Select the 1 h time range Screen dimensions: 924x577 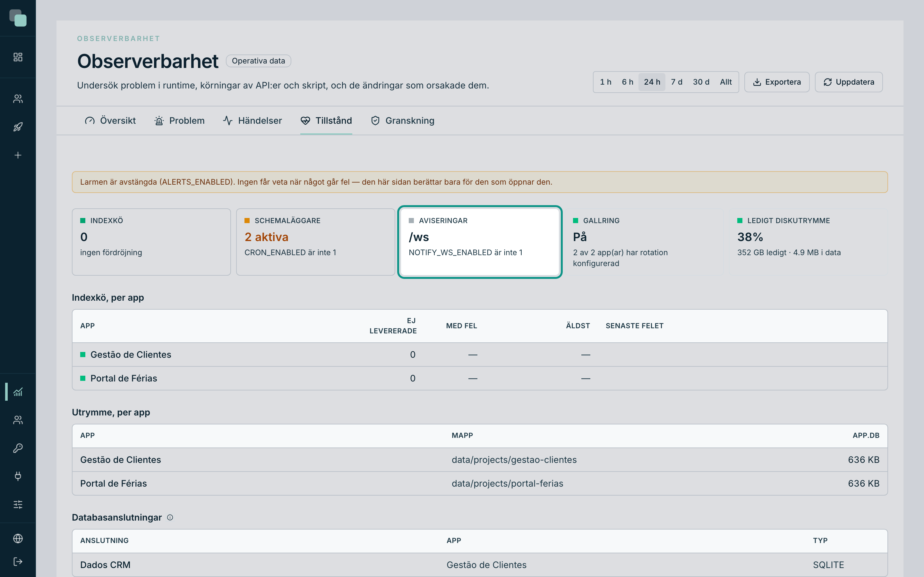(605, 82)
